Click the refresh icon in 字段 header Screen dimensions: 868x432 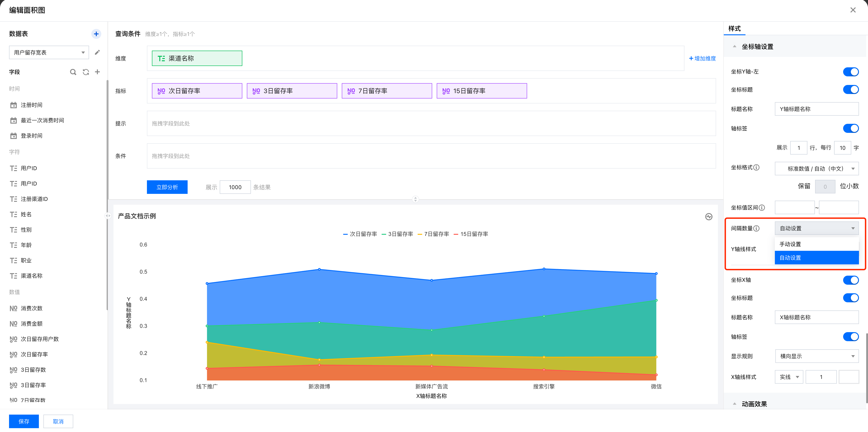(x=86, y=72)
